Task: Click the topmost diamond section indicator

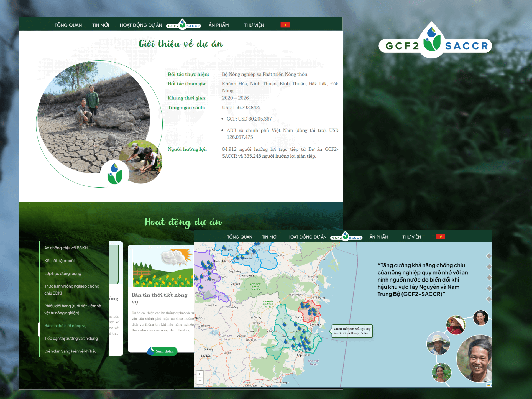Action: (x=489, y=256)
